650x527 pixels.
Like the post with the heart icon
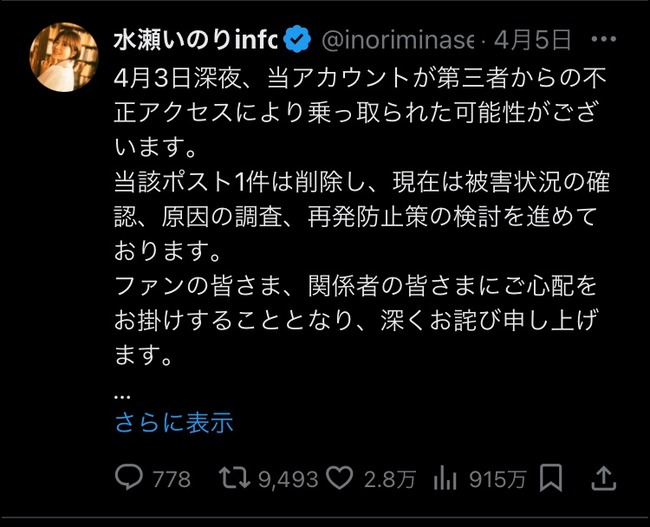coord(340,478)
